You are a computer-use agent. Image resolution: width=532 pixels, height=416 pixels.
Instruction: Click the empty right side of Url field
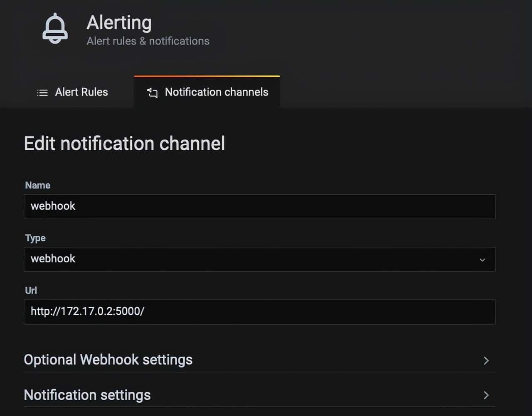pyautogui.click(x=374, y=312)
